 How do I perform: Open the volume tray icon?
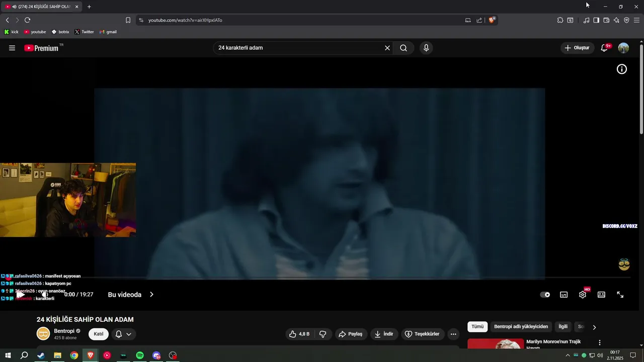point(600,355)
